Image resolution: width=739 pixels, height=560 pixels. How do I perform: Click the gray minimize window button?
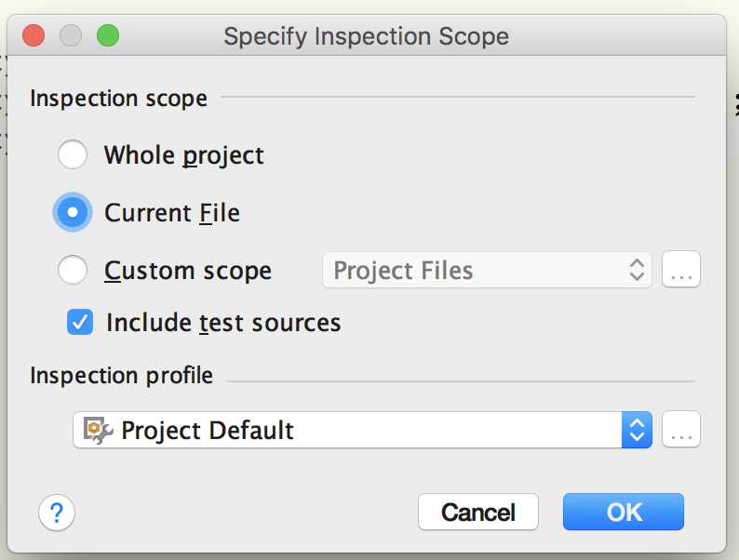(x=71, y=35)
